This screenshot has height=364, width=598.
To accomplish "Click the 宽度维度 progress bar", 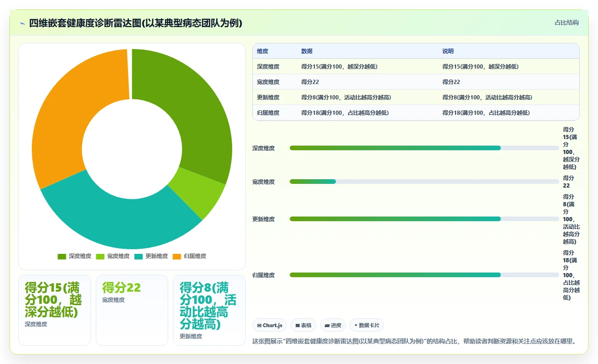I will (x=424, y=182).
